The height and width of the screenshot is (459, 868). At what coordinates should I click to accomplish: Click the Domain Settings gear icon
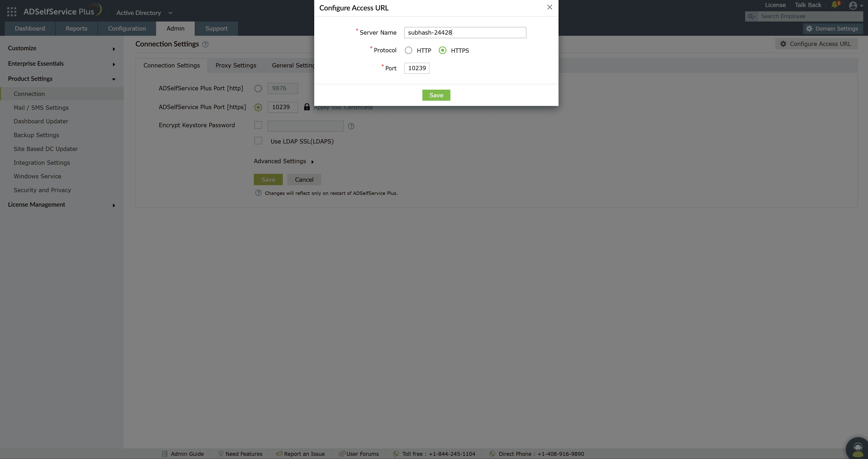pos(809,29)
